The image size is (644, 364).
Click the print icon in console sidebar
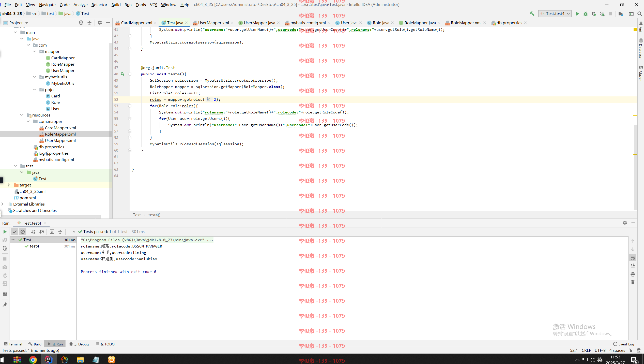633,274
